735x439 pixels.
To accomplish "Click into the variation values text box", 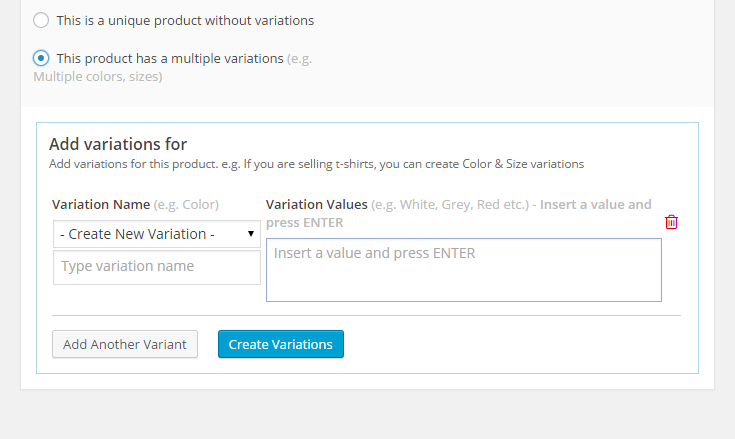I will coord(463,269).
